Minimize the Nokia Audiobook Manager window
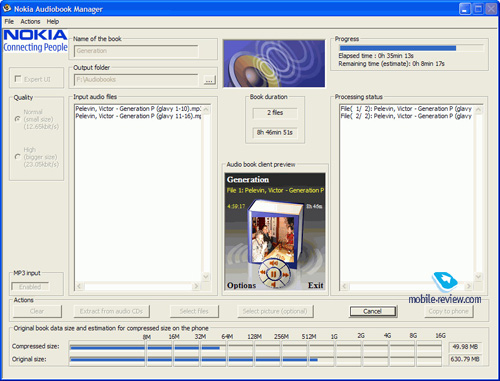Image resolution: width=500 pixels, height=381 pixels. pos(465,9)
